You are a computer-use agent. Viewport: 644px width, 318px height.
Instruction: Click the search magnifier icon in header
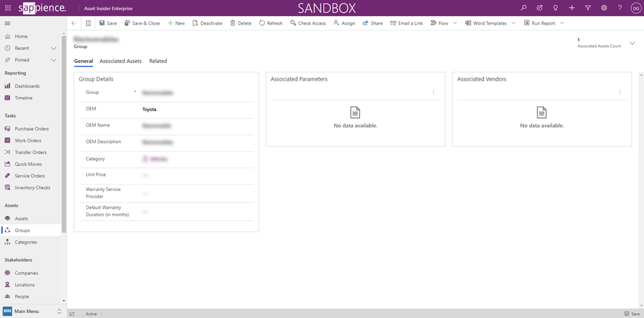[524, 8]
